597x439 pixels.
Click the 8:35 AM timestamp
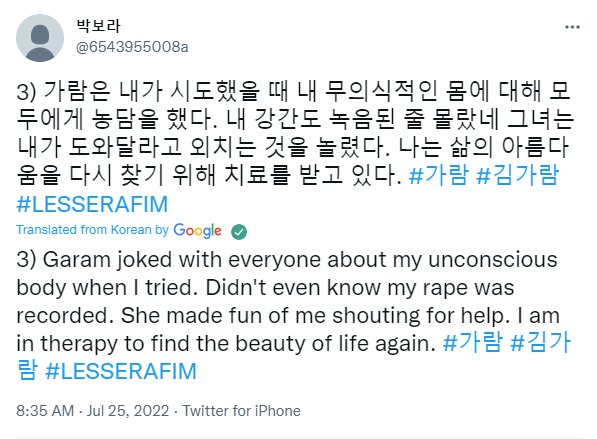coord(45,411)
